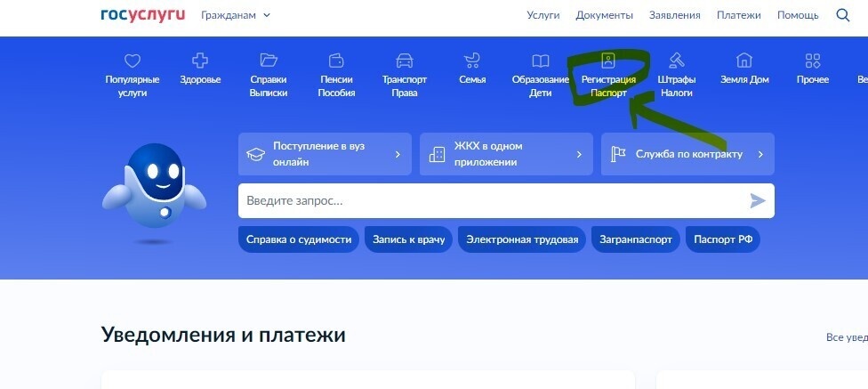Open the Документы menu item
The image size is (868, 389).
tap(604, 15)
